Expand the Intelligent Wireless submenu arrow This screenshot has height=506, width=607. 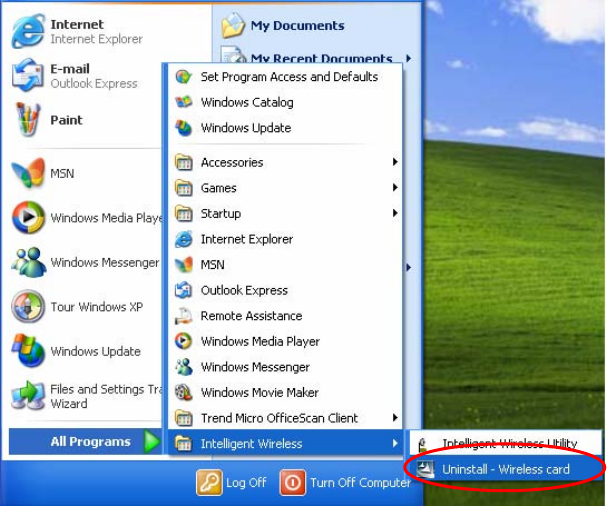[395, 443]
